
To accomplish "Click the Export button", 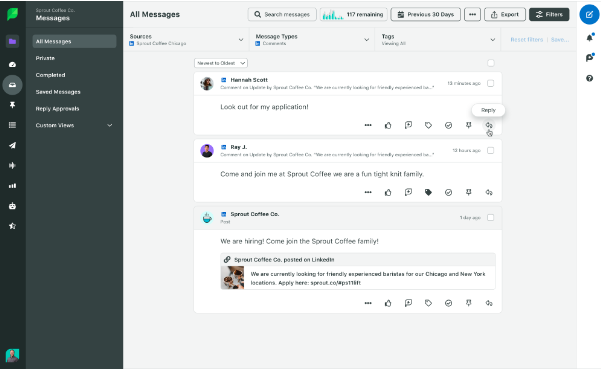I will (x=505, y=15).
